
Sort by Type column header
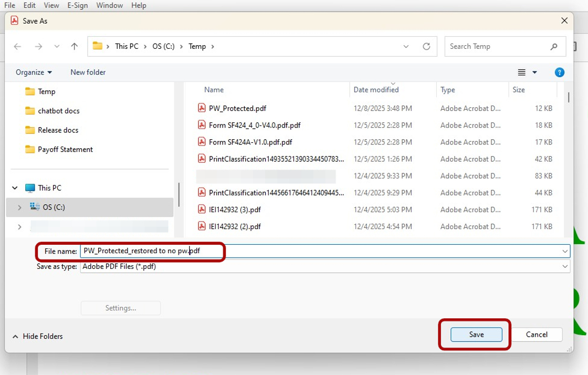point(448,90)
